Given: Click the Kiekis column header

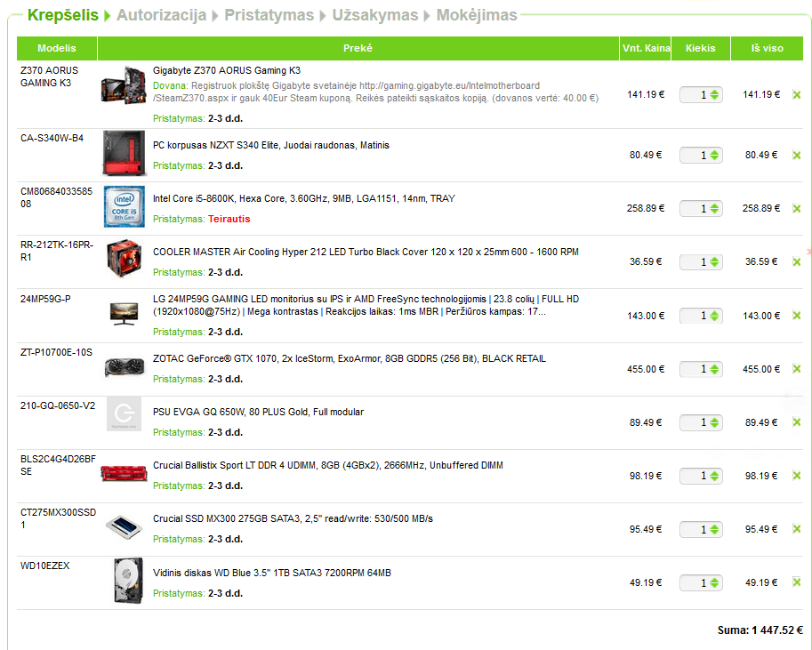Looking at the screenshot, I should click(701, 48).
